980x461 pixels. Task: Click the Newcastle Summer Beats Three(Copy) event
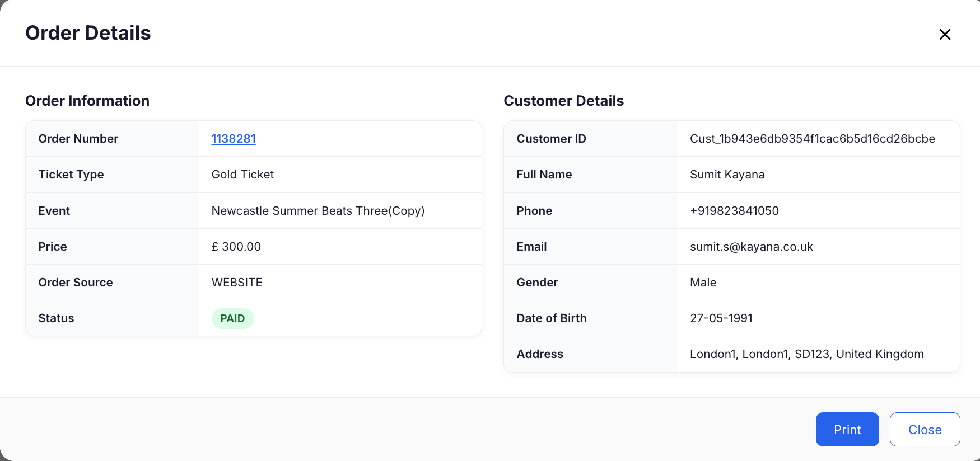tap(318, 211)
